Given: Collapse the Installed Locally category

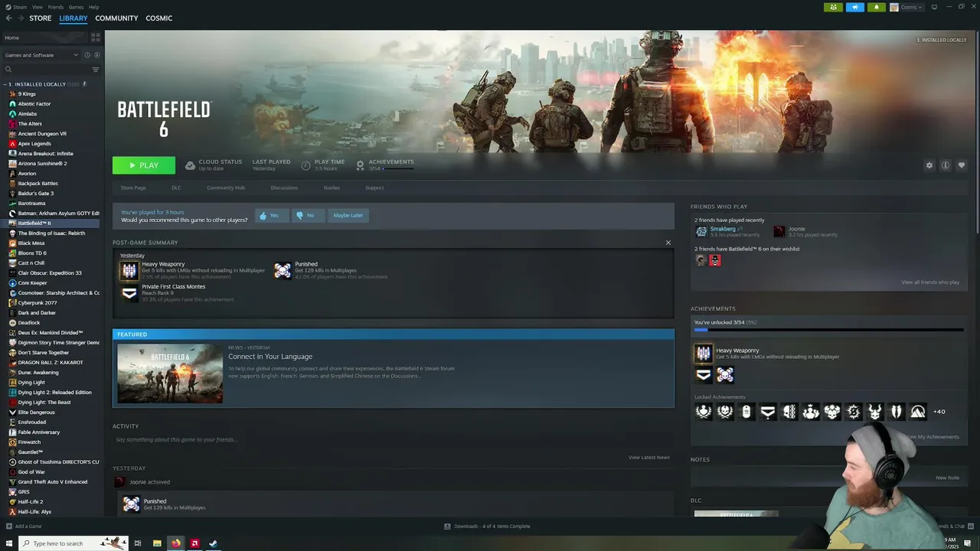Looking at the screenshot, I should [x=6, y=84].
